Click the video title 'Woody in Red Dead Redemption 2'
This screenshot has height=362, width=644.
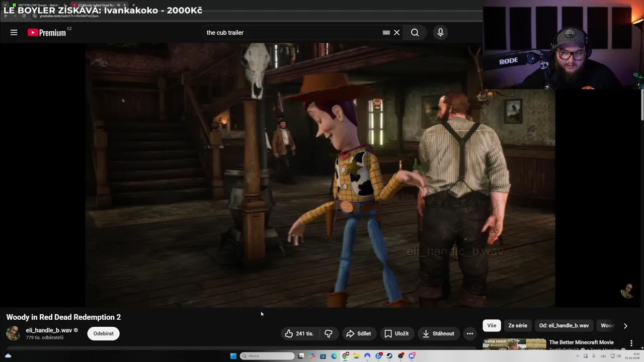[x=63, y=317]
